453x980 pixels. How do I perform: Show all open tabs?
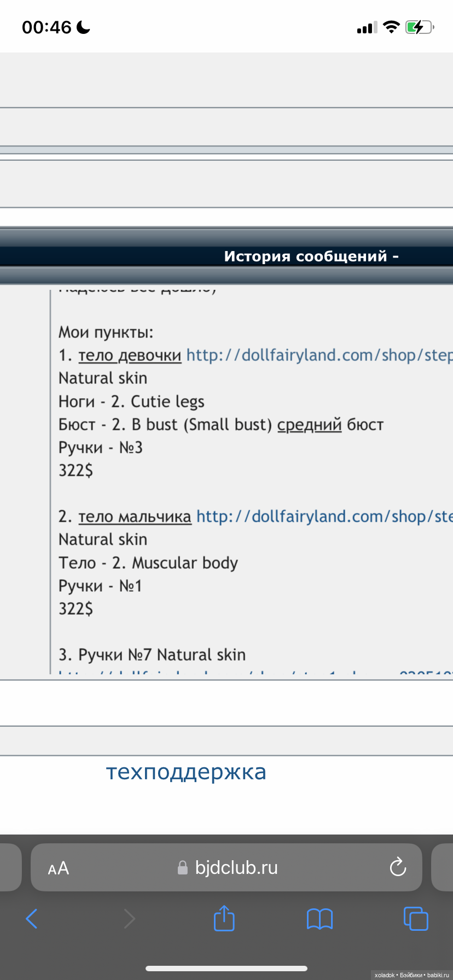tap(416, 918)
